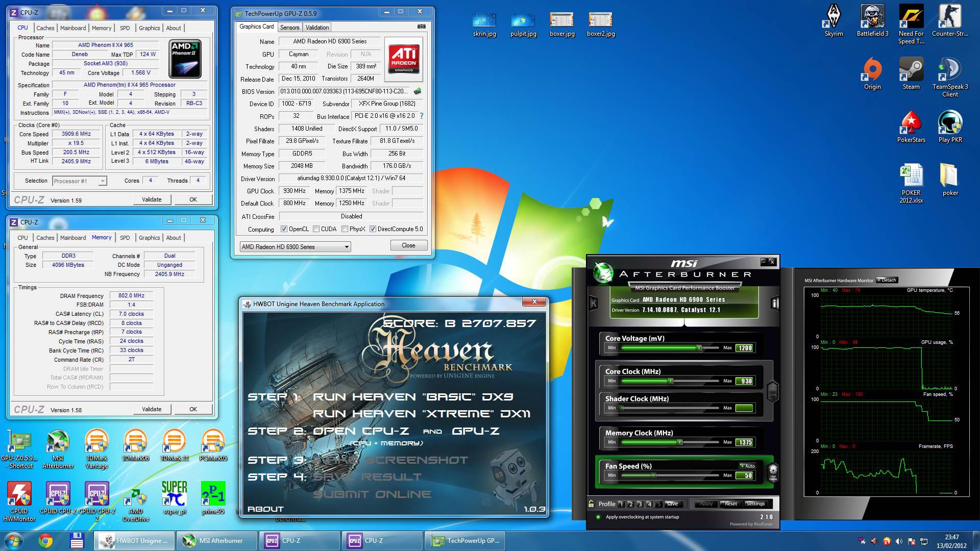Image resolution: width=980 pixels, height=551 pixels.
Task: Open CPUID HWMonitor desktop shortcut
Action: pyautogui.click(x=19, y=502)
